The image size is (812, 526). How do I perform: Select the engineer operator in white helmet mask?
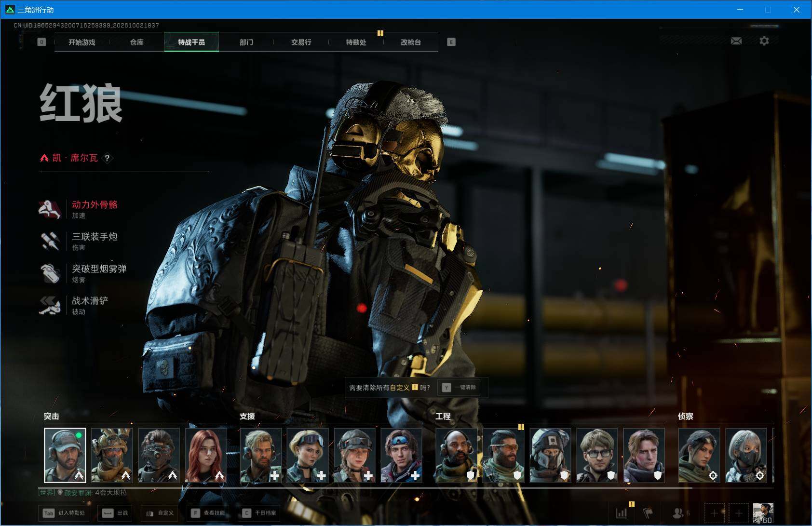pyautogui.click(x=551, y=455)
